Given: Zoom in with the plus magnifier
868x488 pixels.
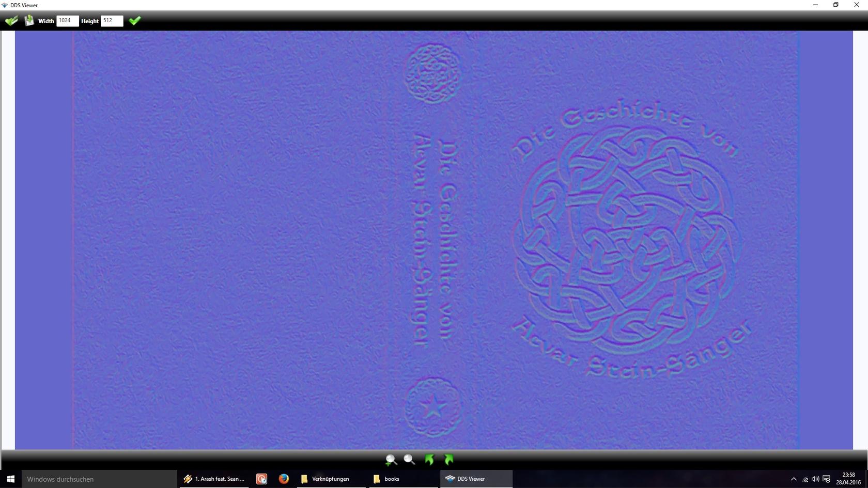Looking at the screenshot, I should click(x=391, y=460).
